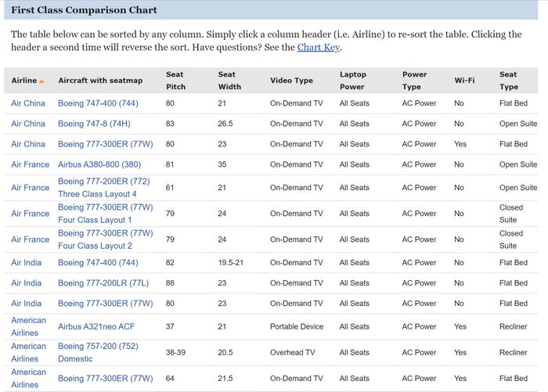
Task: Open American Airlines link in A321neo row
Action: tap(29, 327)
